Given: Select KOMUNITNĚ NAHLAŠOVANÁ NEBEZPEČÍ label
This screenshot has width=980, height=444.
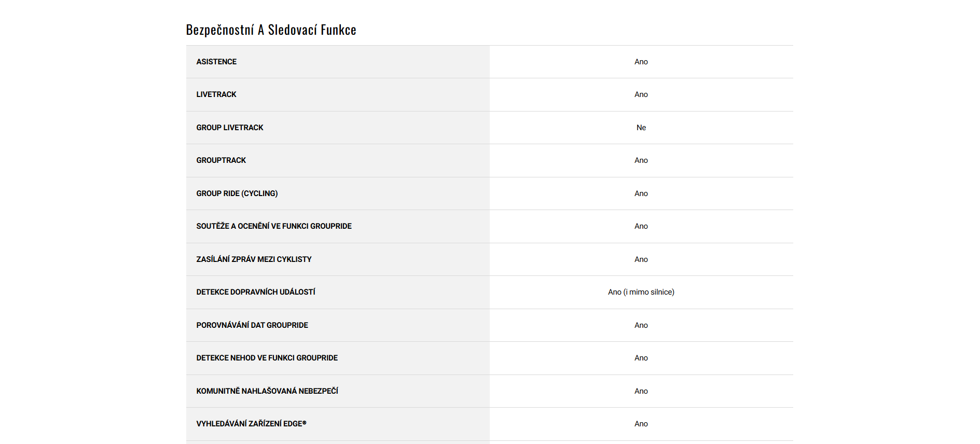Looking at the screenshot, I should click(x=267, y=391).
